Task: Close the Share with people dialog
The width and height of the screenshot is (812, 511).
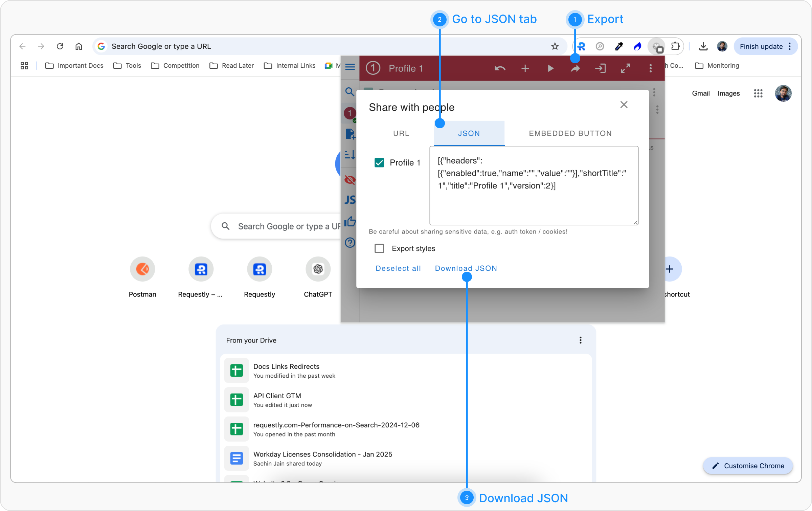Action: pos(624,105)
